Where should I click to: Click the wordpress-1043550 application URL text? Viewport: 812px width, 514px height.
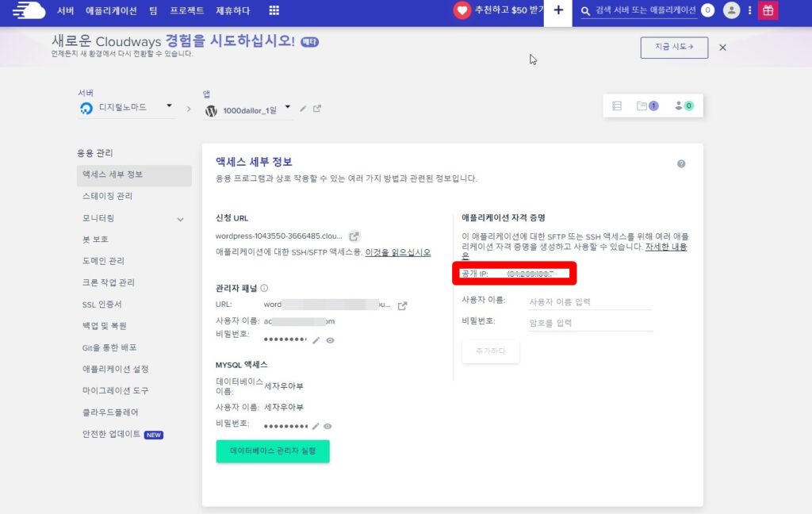(x=278, y=236)
